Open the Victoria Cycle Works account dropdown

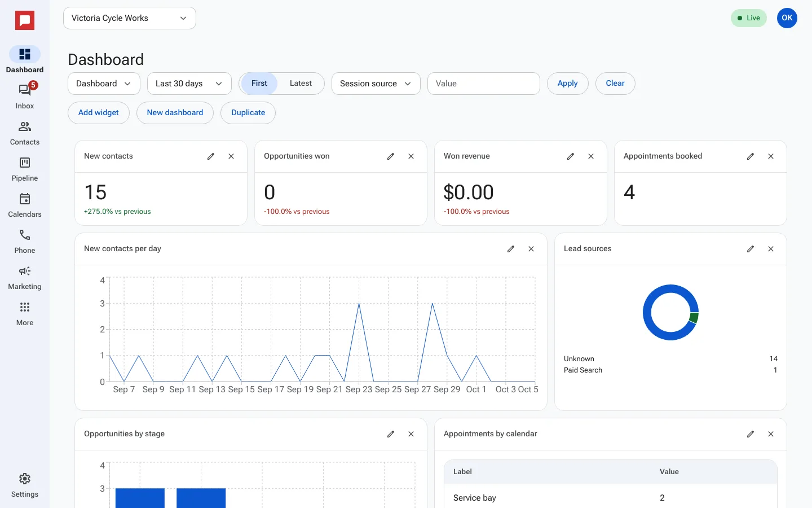pos(130,18)
